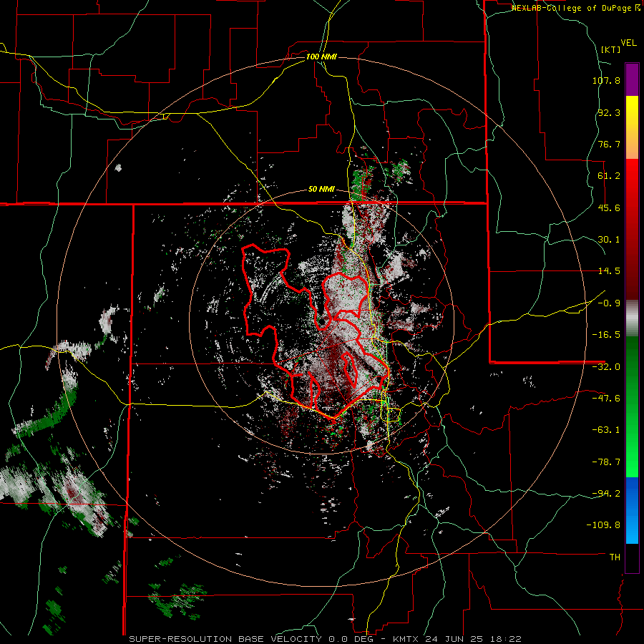Click the -109.8 velocity scale value
Image resolution: width=644 pixels, height=644 pixels.
pyautogui.click(x=604, y=525)
